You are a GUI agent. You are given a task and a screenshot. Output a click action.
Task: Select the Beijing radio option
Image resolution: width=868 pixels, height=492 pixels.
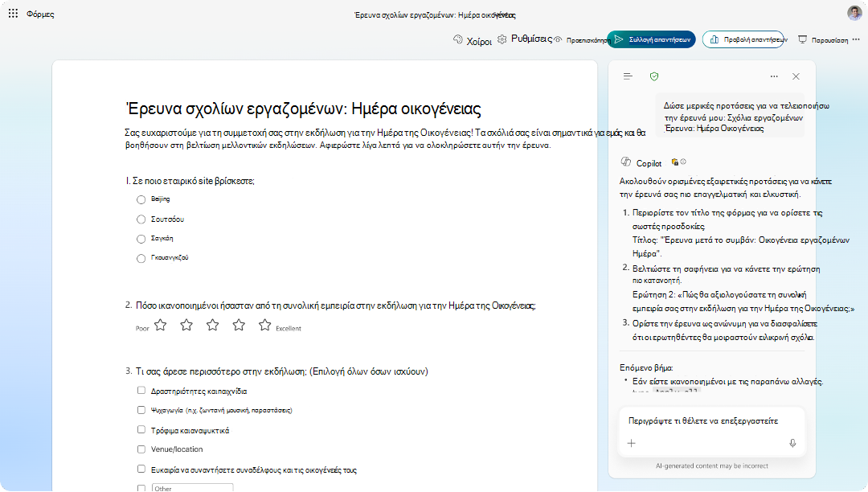[141, 199]
